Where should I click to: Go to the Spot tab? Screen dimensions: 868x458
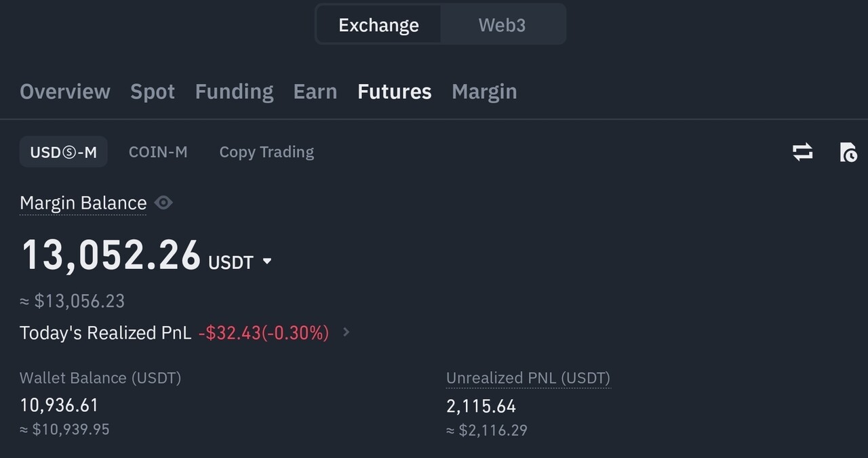coord(153,91)
